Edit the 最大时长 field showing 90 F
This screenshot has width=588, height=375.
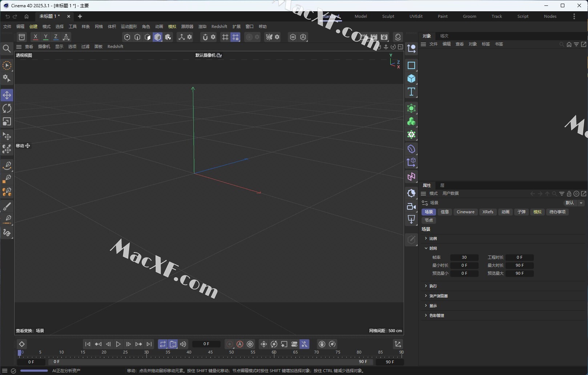(520, 266)
